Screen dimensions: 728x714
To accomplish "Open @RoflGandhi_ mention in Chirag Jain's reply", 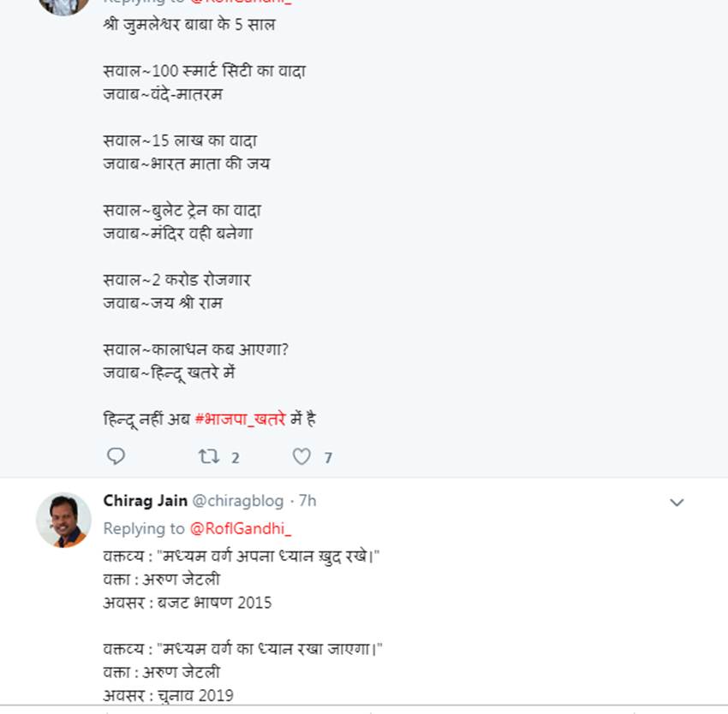I will pos(241,528).
